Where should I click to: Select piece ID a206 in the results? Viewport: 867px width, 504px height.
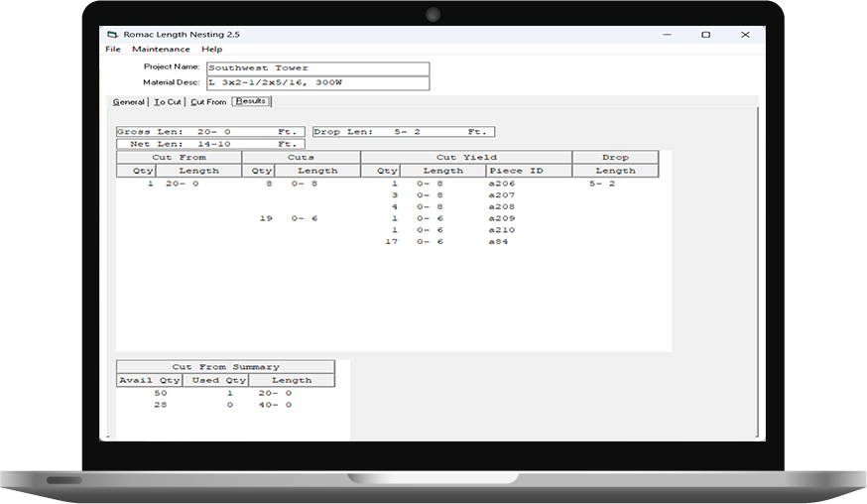click(502, 184)
